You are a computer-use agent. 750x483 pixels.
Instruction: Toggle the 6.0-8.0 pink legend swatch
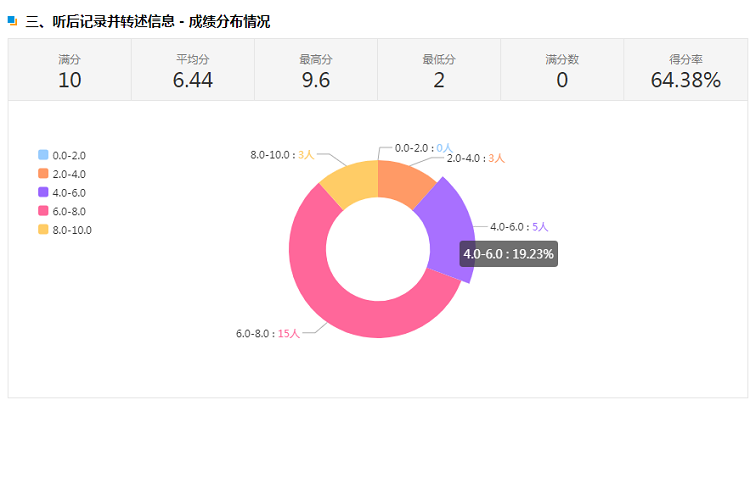[43, 211]
